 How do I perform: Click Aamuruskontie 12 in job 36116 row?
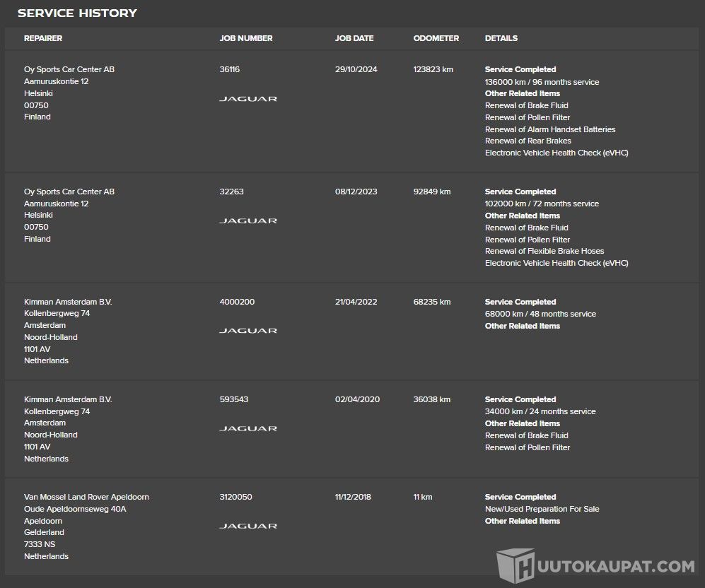pyautogui.click(x=56, y=81)
